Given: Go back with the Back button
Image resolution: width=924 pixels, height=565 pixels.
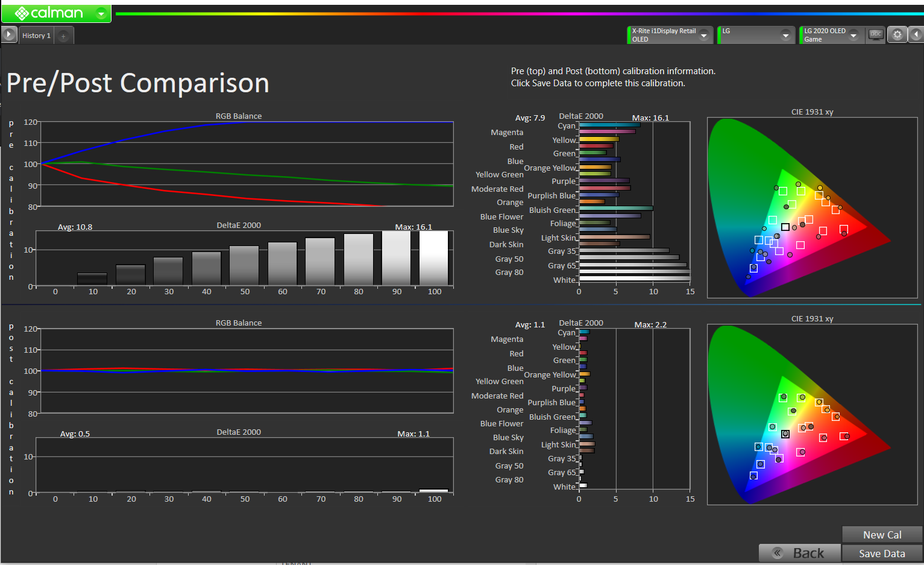Looking at the screenshot, I should tap(799, 554).
